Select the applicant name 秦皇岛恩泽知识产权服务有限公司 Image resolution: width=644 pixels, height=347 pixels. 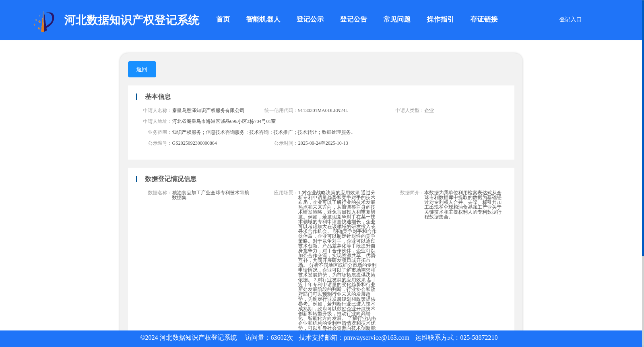click(x=208, y=110)
